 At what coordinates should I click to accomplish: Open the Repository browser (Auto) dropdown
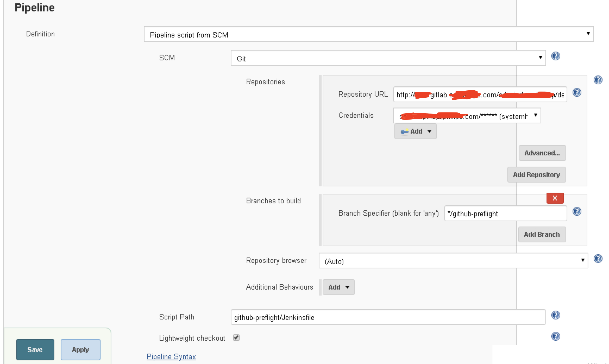pyautogui.click(x=453, y=261)
